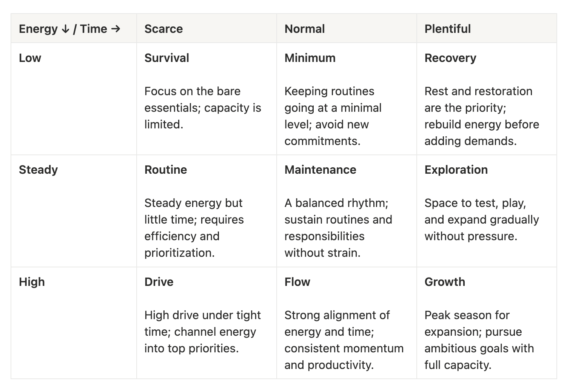Image resolution: width=567 pixels, height=392 pixels.
Task: Click text 'Rest and restoration are the priority'
Action: (478, 99)
